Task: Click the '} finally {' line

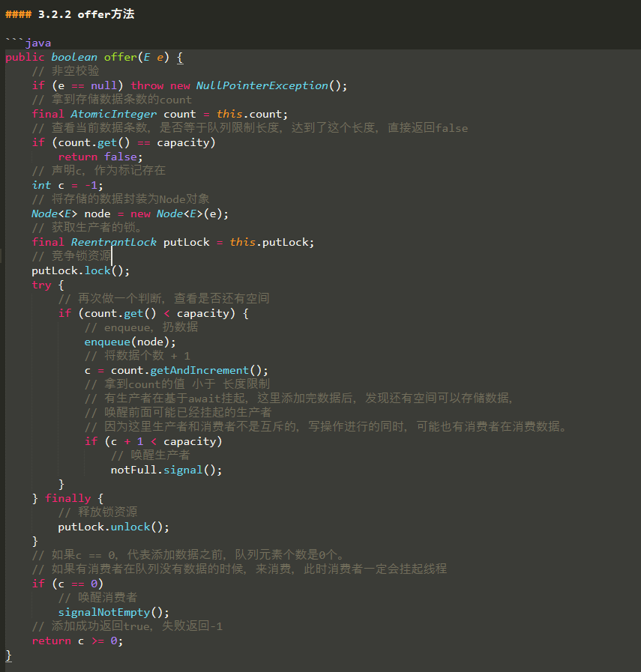Action: [x=67, y=498]
